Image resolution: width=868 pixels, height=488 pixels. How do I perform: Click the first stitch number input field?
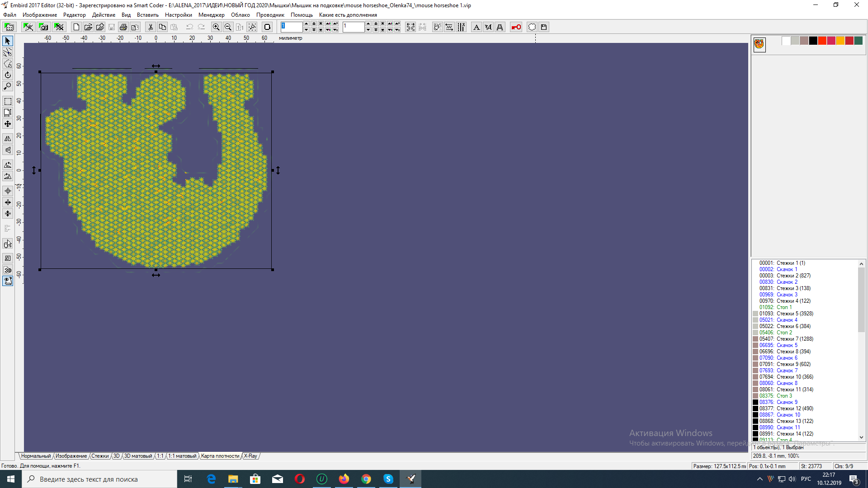coord(292,27)
